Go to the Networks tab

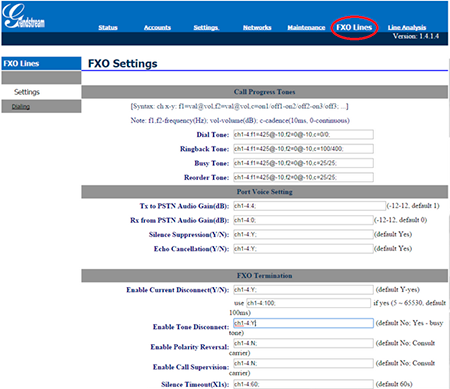point(257,28)
